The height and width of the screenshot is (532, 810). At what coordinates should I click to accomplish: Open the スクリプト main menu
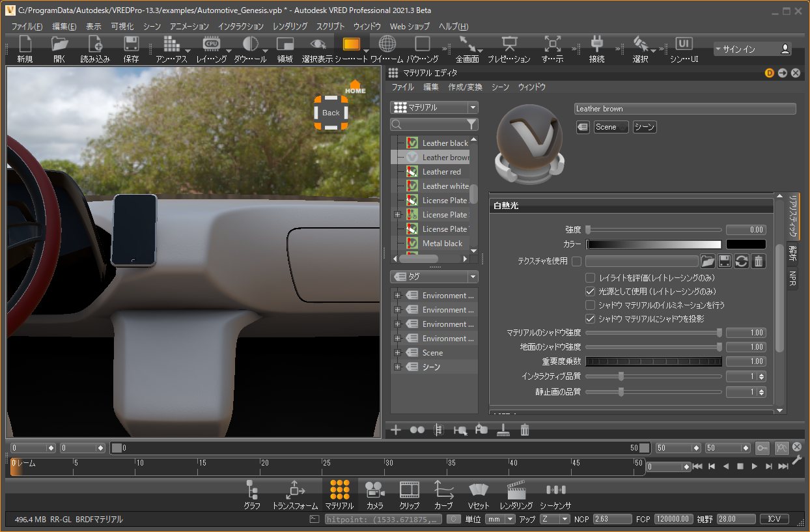331,27
